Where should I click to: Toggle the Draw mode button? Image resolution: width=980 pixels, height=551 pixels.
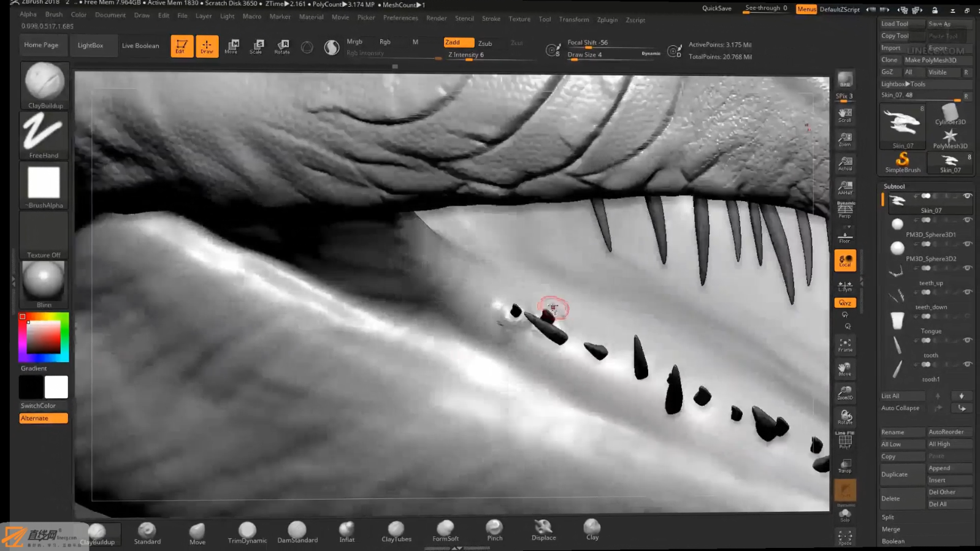pos(207,46)
